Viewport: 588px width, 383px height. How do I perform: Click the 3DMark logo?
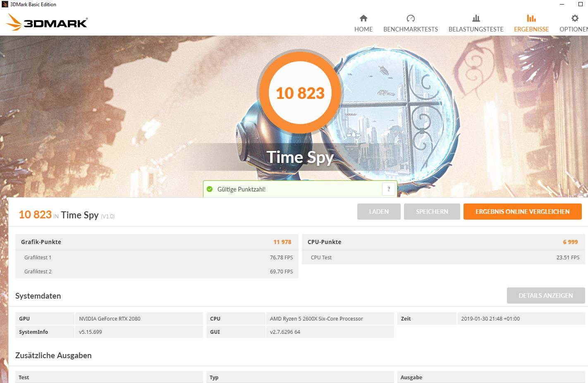pyautogui.click(x=47, y=22)
